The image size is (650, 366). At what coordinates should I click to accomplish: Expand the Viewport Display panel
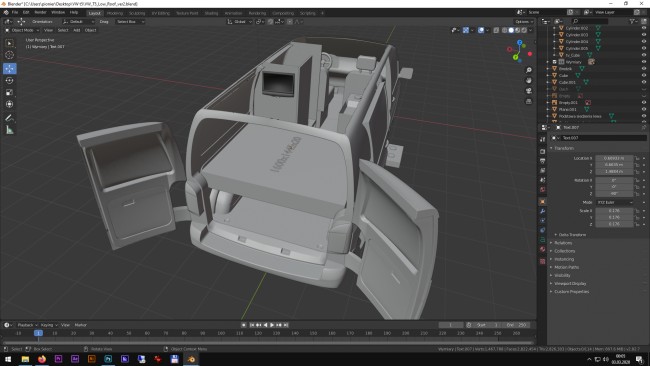click(570, 284)
